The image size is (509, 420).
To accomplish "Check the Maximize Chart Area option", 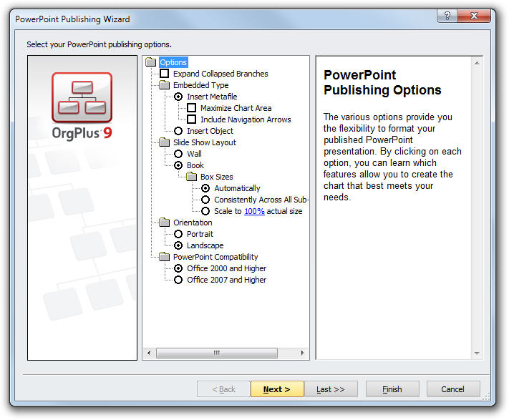I will [x=192, y=108].
